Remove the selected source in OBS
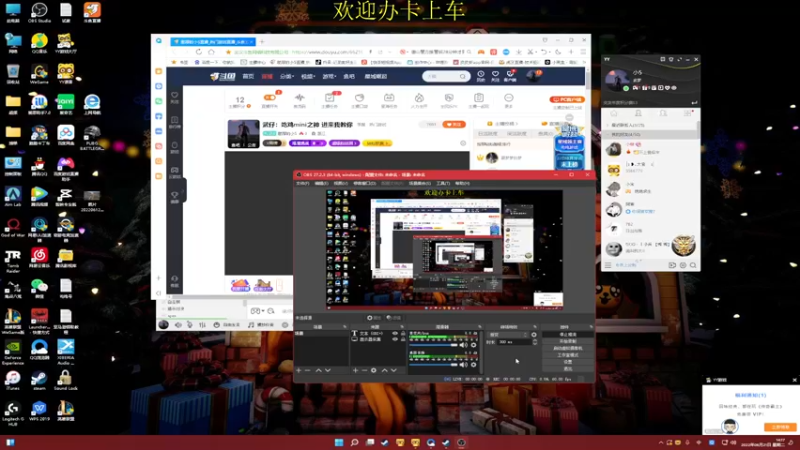The width and height of the screenshot is (800, 450). (364, 370)
